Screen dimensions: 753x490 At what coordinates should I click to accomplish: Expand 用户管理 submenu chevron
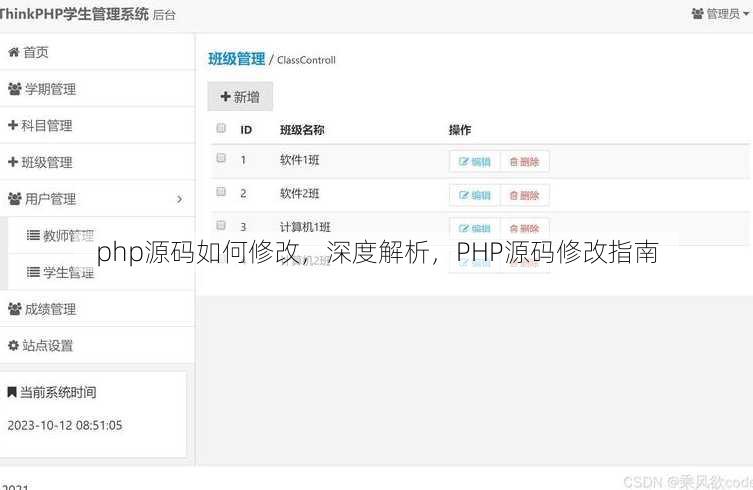180,199
